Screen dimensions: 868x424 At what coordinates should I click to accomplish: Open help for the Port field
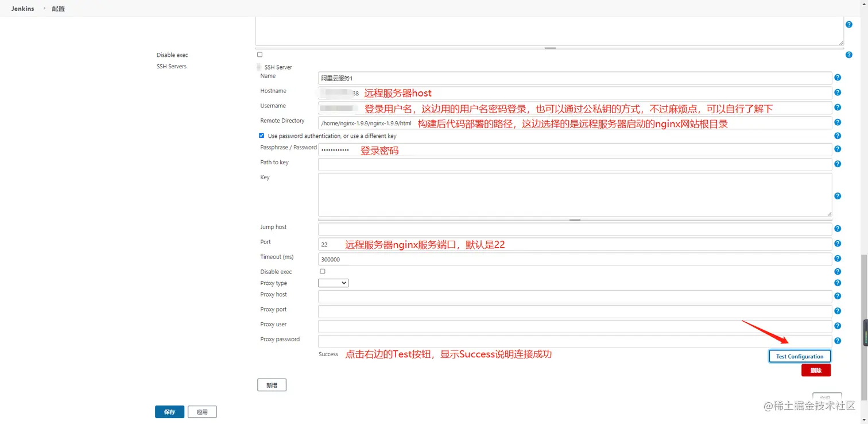tap(837, 243)
